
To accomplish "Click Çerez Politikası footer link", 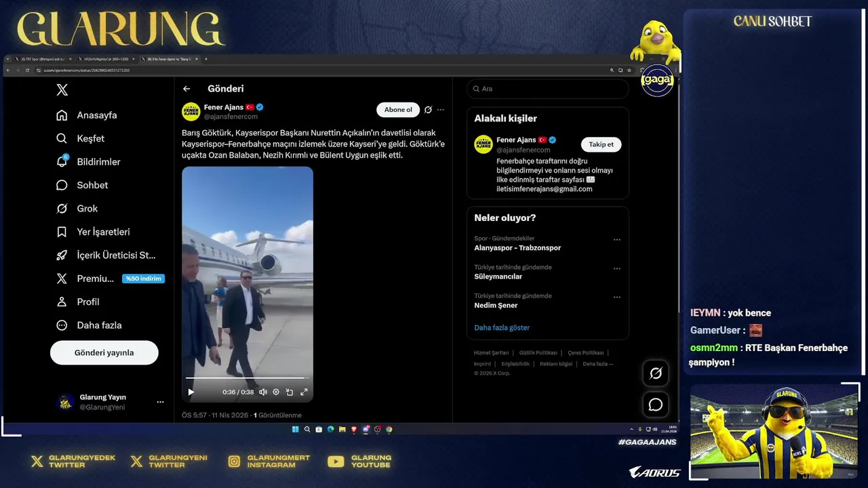I will pos(586,352).
